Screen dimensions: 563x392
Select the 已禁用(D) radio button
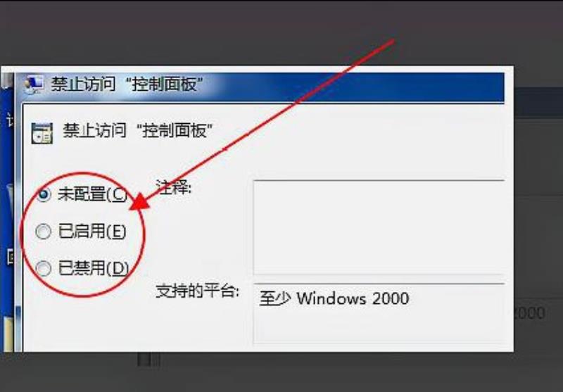point(43,269)
